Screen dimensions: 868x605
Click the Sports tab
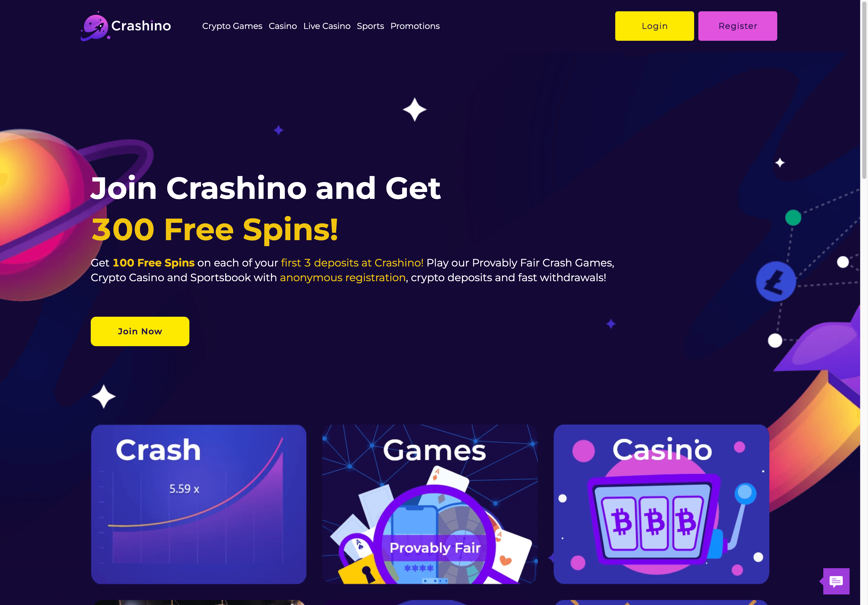pyautogui.click(x=370, y=26)
